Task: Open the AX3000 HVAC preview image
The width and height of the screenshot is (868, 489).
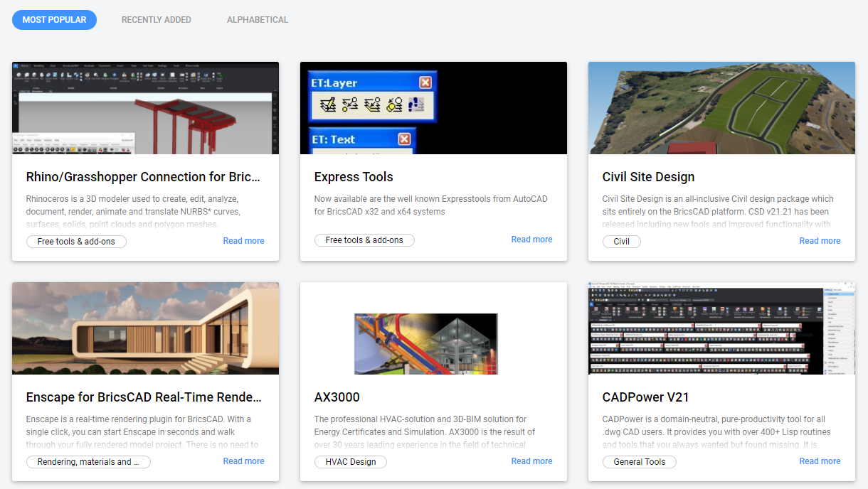Action: pyautogui.click(x=433, y=328)
